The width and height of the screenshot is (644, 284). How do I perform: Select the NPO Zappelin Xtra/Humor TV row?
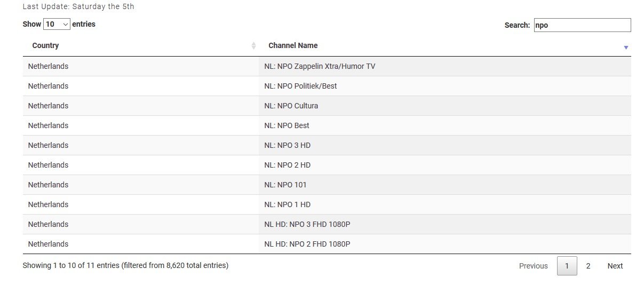pos(320,66)
